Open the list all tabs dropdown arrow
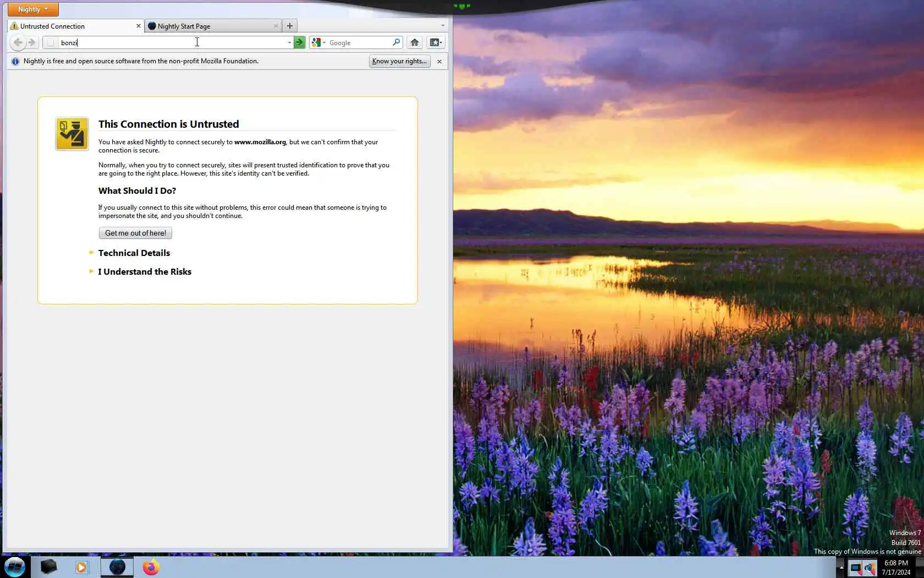Viewport: 924px width, 578px height. tap(443, 26)
